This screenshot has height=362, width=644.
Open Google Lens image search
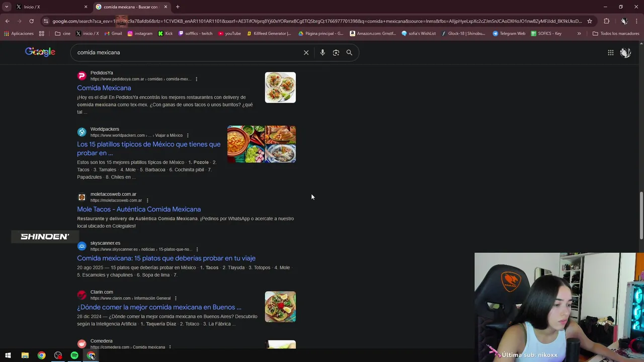pos(336,52)
